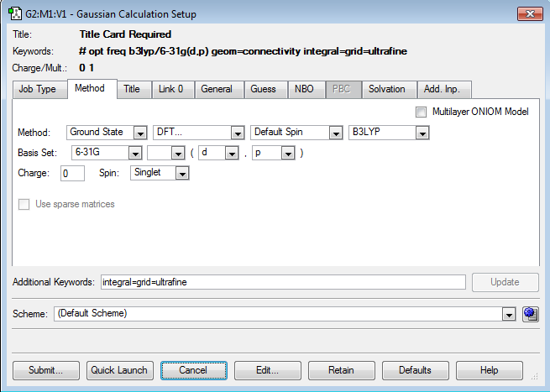Click the Defaults button
This screenshot has height=392, width=550.
tap(416, 371)
